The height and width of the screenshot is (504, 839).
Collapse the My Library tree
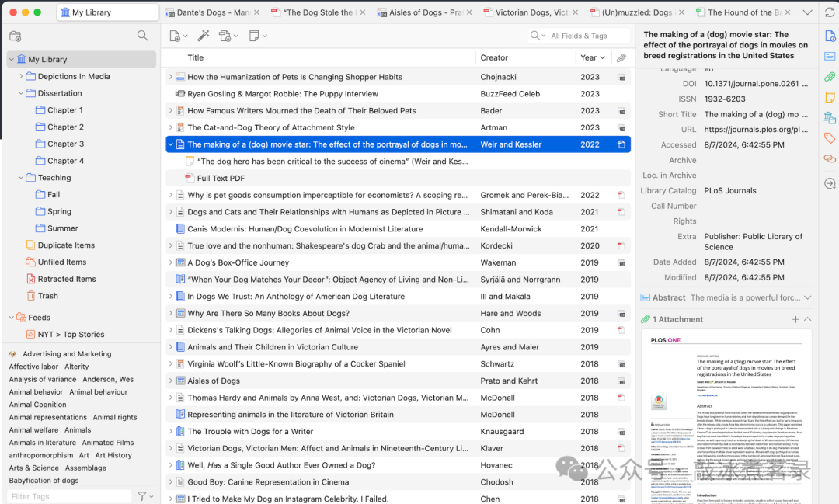point(11,59)
